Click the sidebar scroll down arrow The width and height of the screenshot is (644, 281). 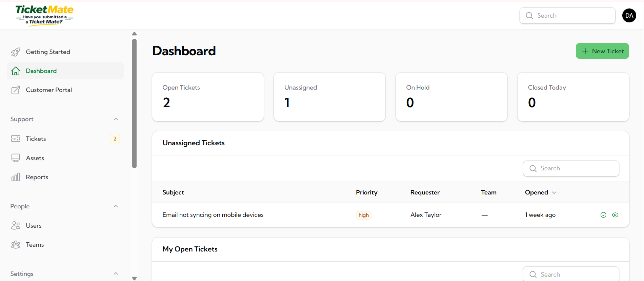134,278
